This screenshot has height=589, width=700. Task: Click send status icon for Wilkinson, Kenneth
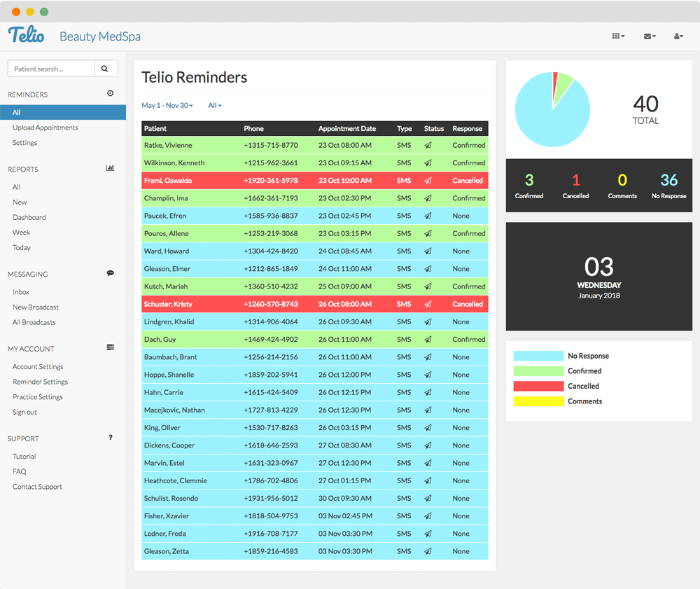(428, 163)
